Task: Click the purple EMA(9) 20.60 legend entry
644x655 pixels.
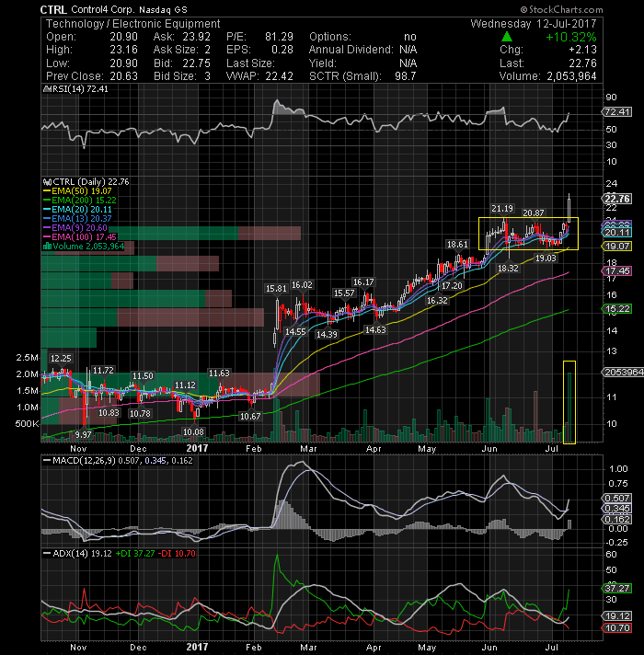Action: [75, 228]
